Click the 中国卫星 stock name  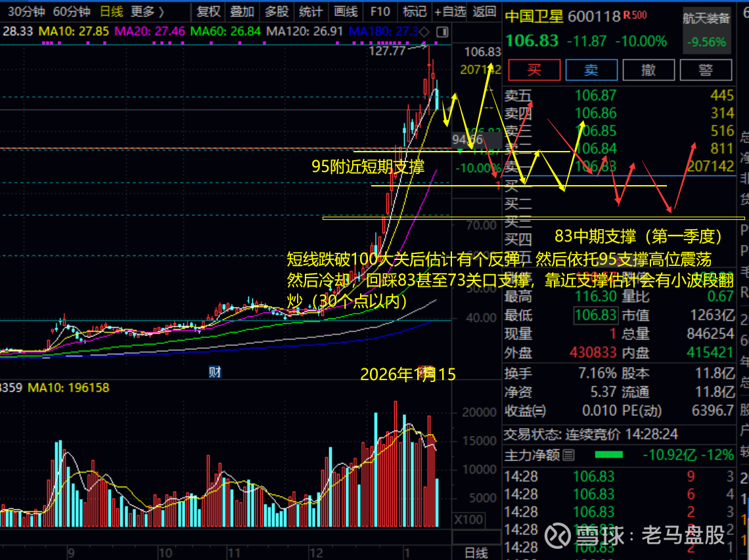(x=534, y=17)
